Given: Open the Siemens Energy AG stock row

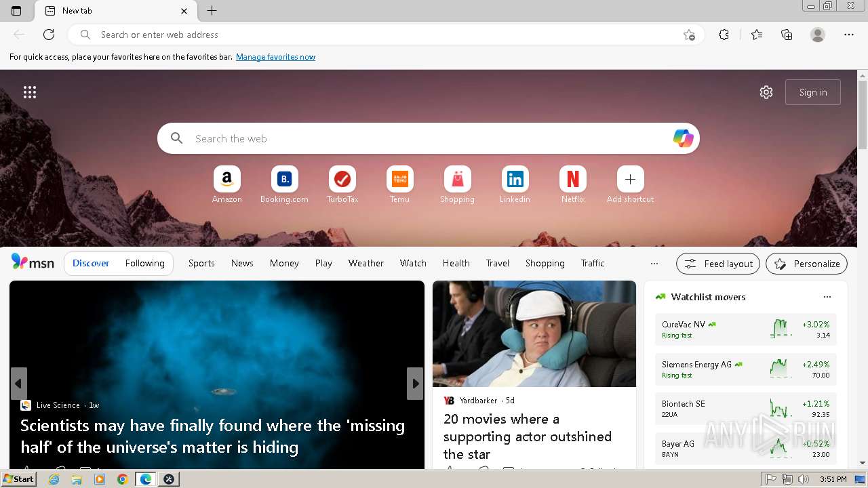Looking at the screenshot, I should 746,369.
